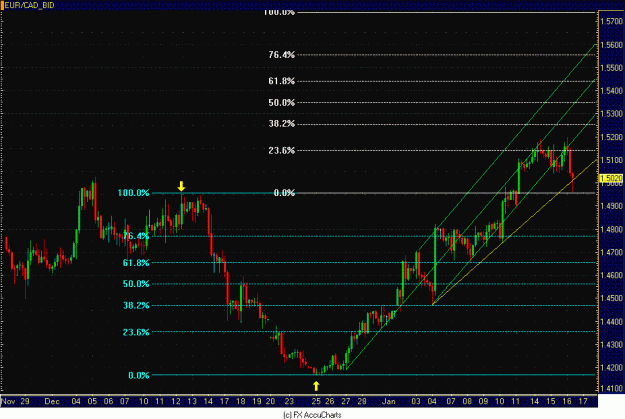Click 1.4200 on the price axis

click(x=611, y=368)
